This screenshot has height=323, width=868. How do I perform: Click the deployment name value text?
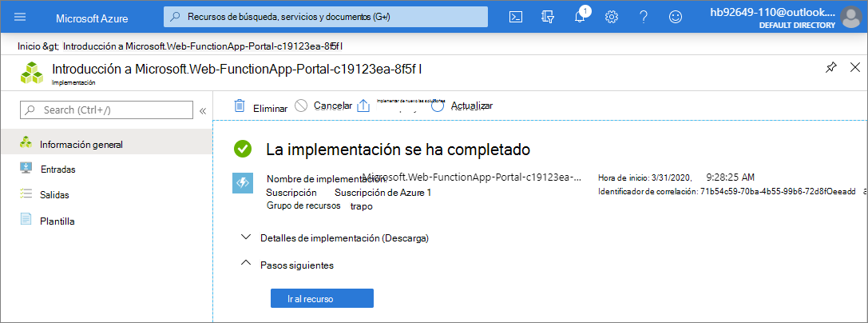pos(473,177)
